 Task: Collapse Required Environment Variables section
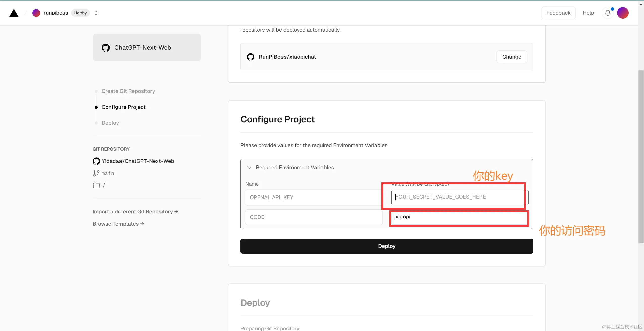point(249,168)
